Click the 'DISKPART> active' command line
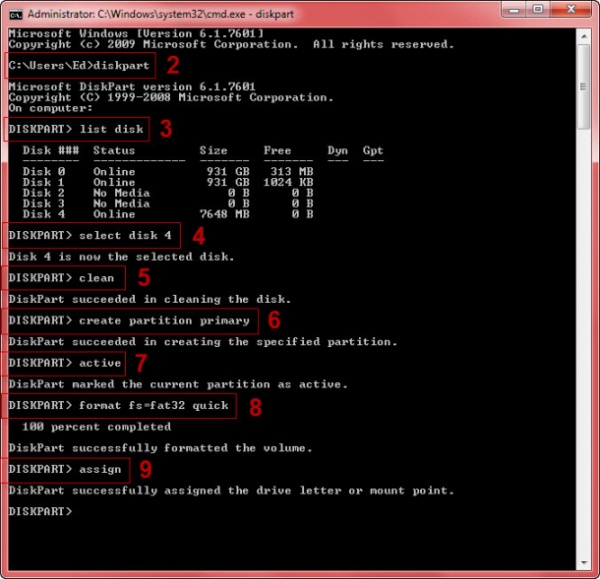Image resolution: width=600 pixels, height=579 pixels. click(x=65, y=363)
